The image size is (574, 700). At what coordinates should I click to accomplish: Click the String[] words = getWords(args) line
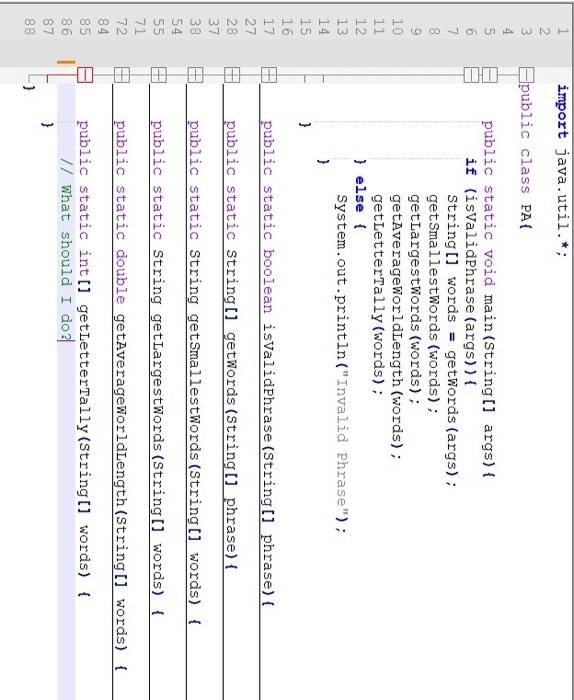452,341
